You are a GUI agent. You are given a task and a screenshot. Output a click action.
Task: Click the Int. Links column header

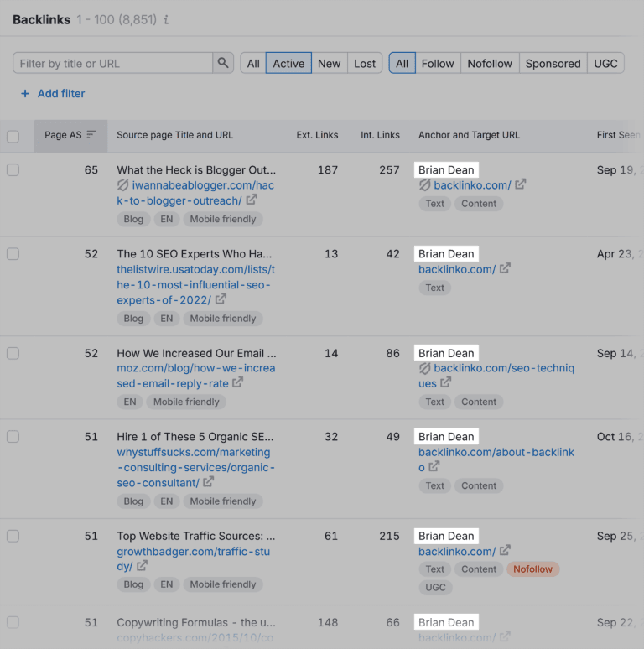coord(380,135)
